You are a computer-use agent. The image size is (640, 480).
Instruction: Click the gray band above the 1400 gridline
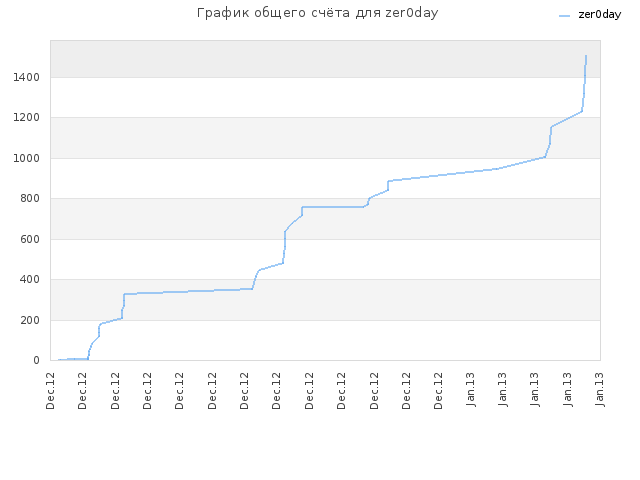click(325, 59)
